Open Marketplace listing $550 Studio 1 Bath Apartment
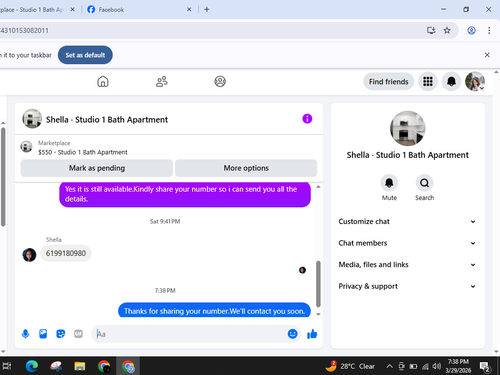Image resolution: width=500 pixels, height=375 pixels. tap(83, 148)
